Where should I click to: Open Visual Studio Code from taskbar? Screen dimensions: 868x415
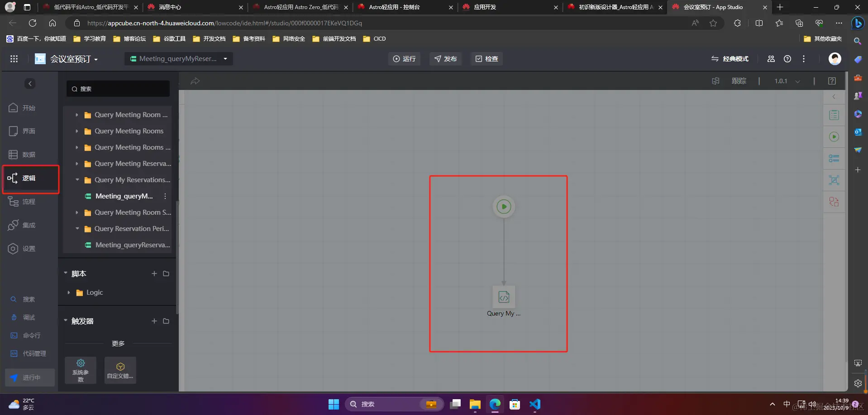coord(535,404)
